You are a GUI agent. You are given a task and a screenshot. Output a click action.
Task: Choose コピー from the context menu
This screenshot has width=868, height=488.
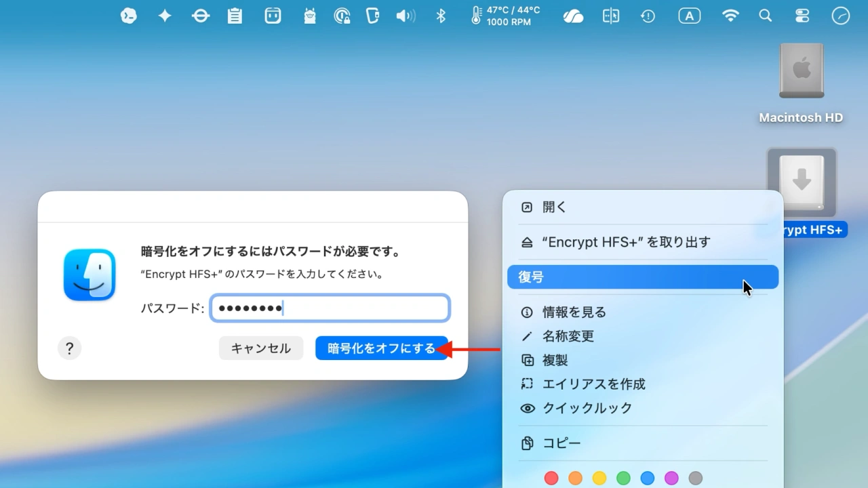click(x=643, y=443)
